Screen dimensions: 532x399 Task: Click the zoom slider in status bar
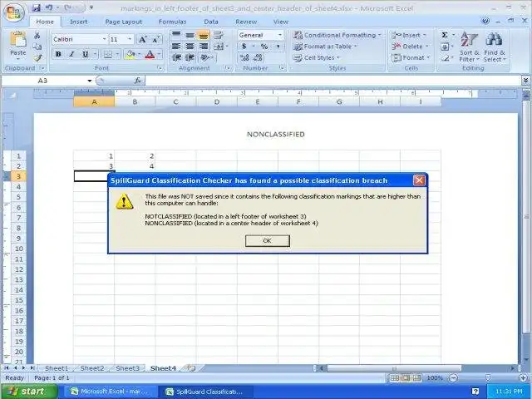(x=488, y=377)
